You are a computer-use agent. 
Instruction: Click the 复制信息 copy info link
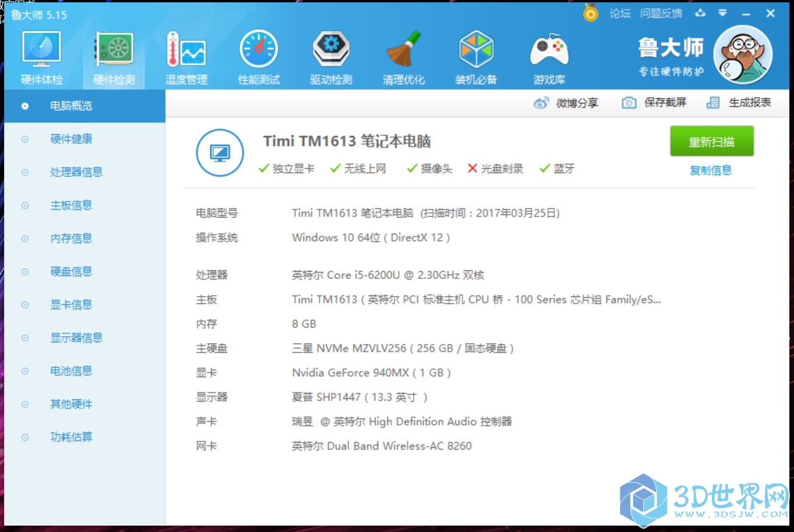[x=711, y=170]
